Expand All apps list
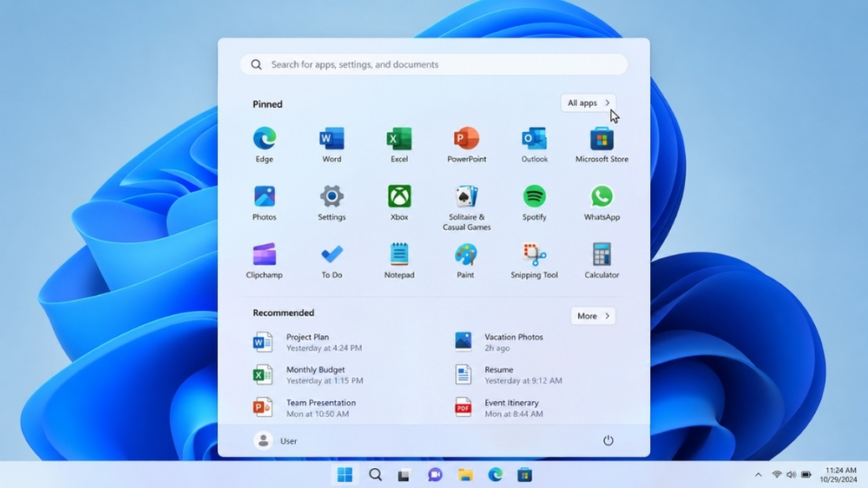This screenshot has width=868, height=488. click(x=588, y=103)
